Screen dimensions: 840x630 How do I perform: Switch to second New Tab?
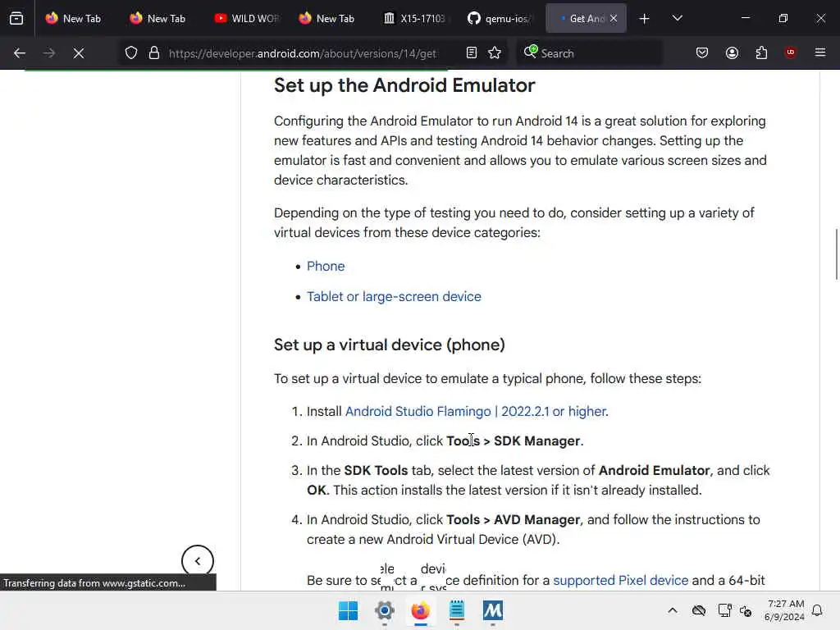coord(158,19)
